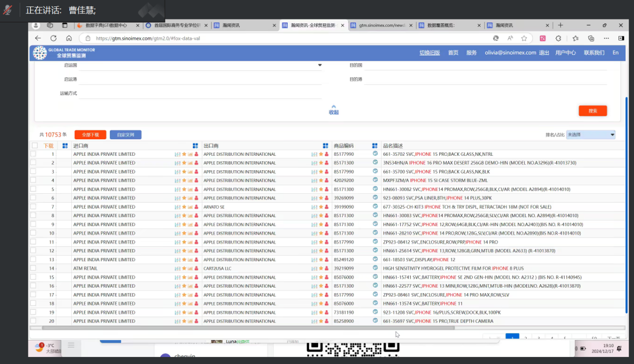
Task: Click the orange 搜索 button
Action: (593, 111)
